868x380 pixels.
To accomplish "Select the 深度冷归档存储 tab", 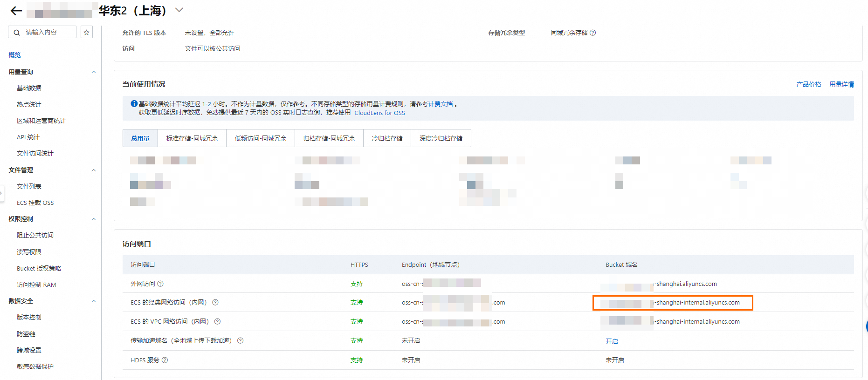I will (441, 138).
